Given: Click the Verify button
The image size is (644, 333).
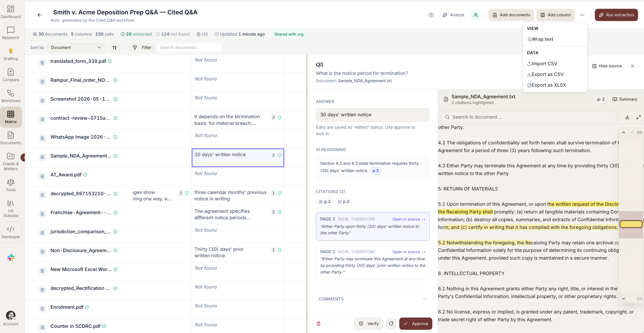Looking at the screenshot, I should click(369, 324).
